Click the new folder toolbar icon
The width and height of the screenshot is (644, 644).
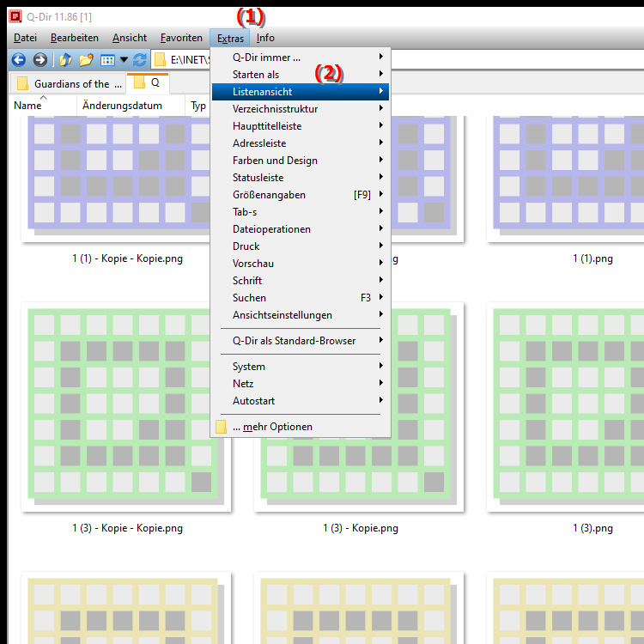(86, 60)
